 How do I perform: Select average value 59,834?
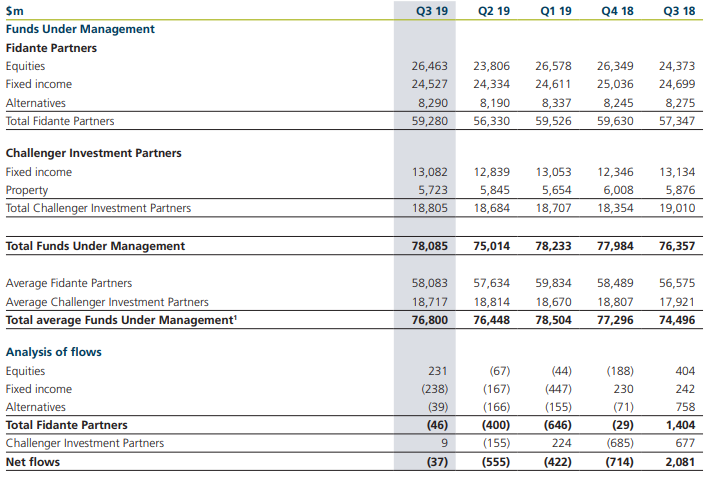pyautogui.click(x=553, y=283)
